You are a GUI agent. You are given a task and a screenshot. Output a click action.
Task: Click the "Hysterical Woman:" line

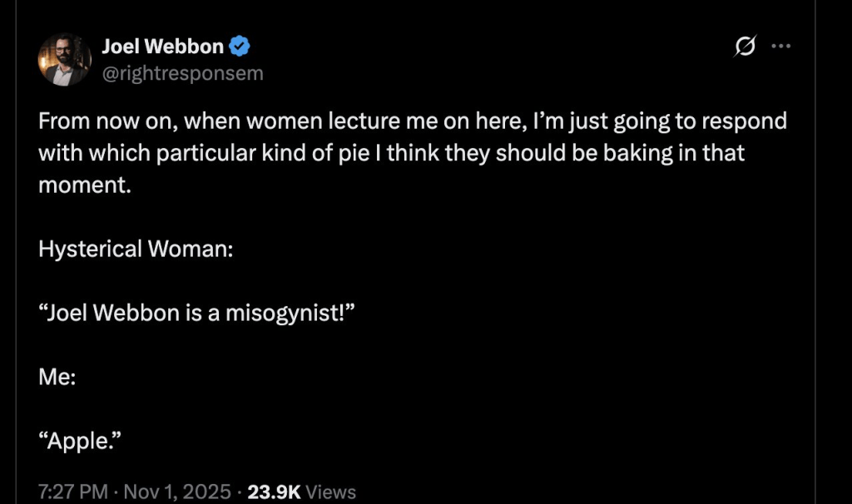tap(136, 249)
